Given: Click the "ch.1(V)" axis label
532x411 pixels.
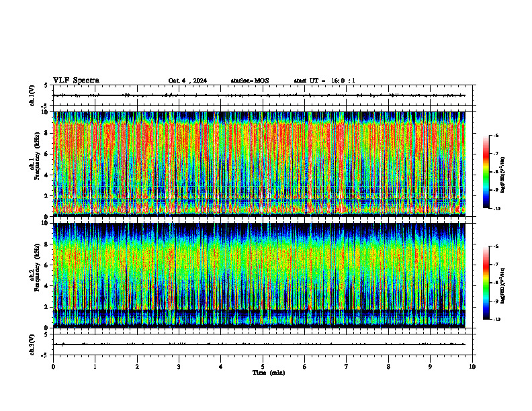Looking at the screenshot, I should [32, 95].
